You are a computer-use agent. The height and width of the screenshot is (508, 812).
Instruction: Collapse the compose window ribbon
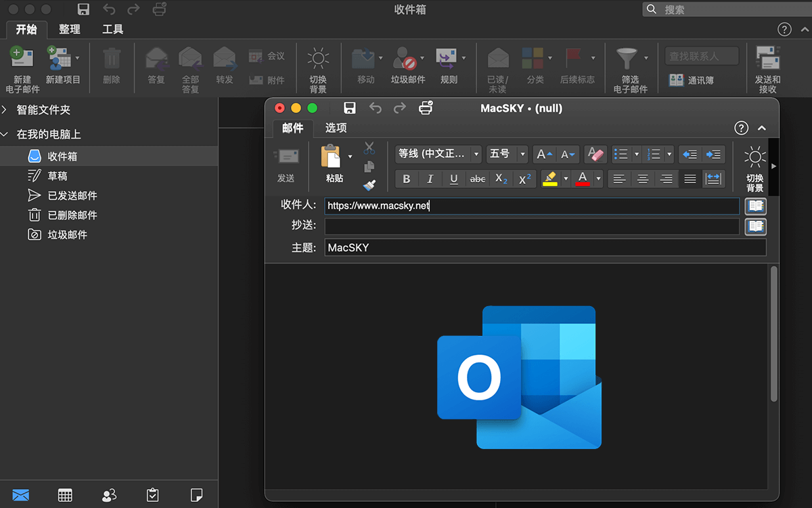[762, 128]
